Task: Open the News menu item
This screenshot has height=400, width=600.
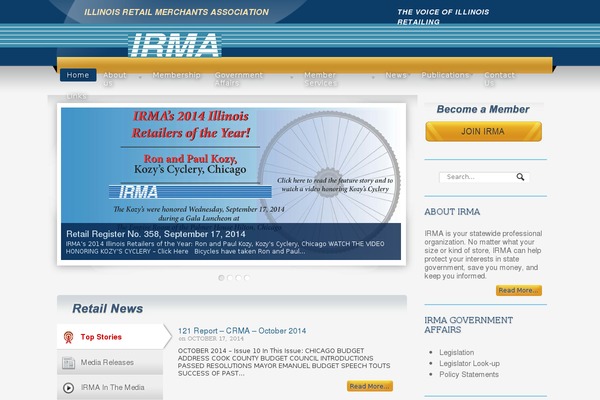Action: click(396, 75)
